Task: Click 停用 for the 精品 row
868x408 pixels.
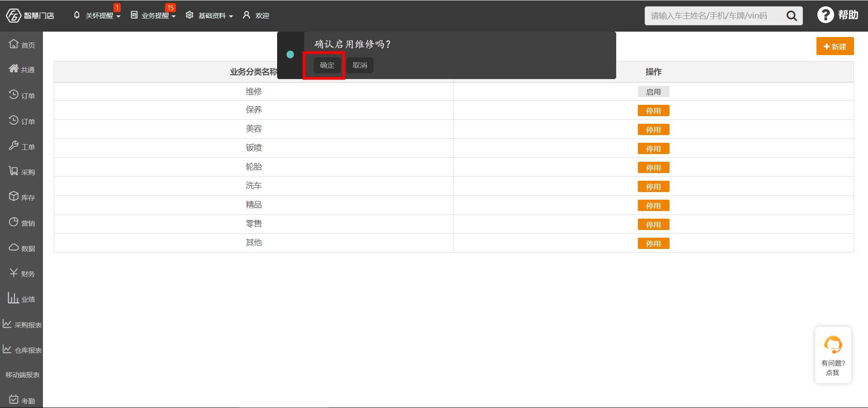Action: pyautogui.click(x=653, y=206)
